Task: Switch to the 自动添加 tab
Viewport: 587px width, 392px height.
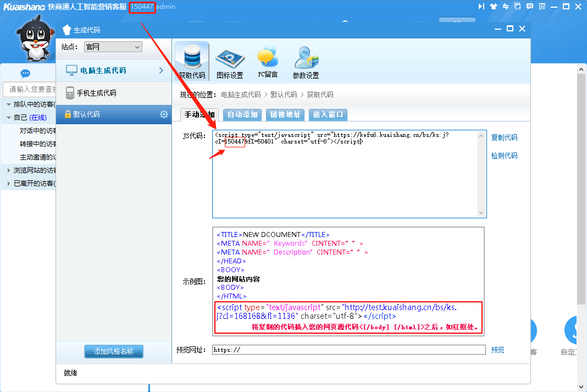Action: pyautogui.click(x=242, y=114)
